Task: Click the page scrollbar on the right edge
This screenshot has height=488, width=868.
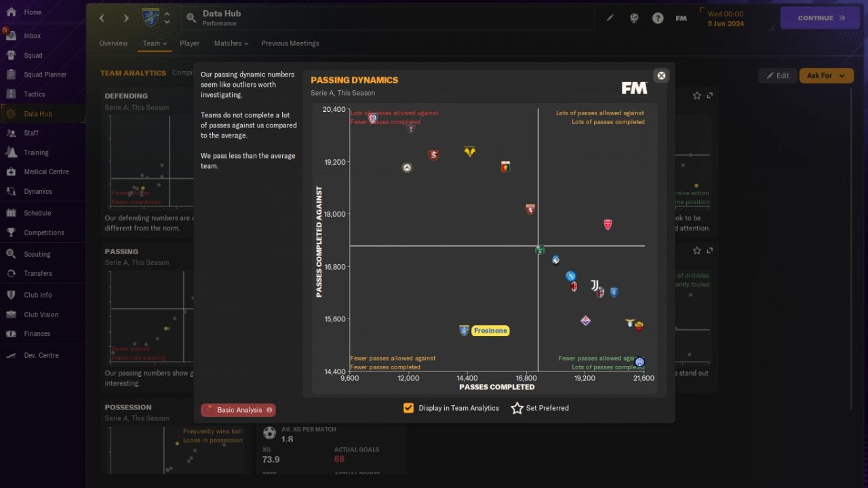Action: point(851,248)
